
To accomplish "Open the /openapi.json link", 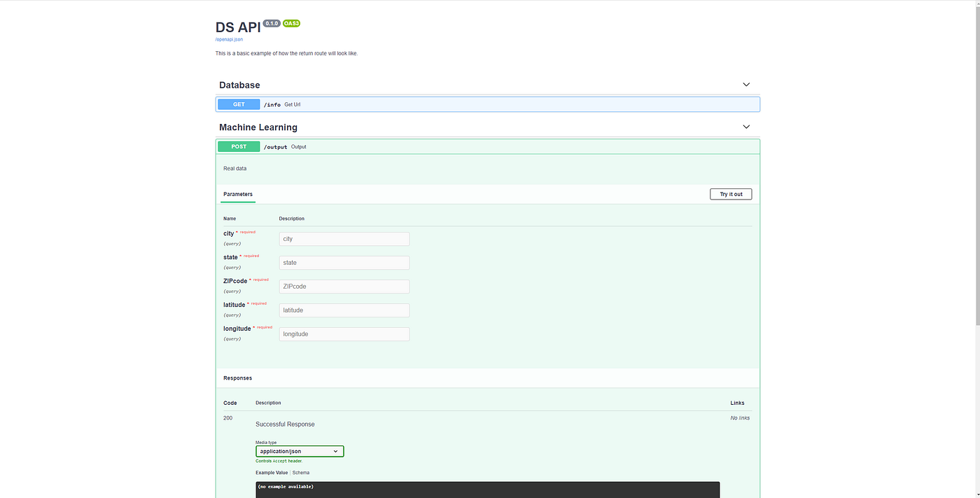I will 229,39.
